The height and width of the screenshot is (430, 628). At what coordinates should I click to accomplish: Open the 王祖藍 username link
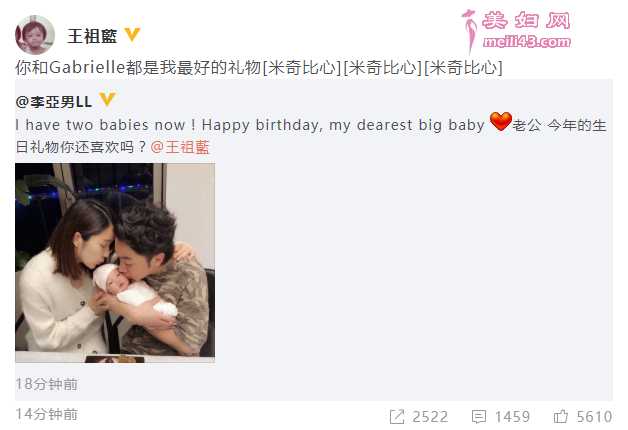click(x=92, y=36)
